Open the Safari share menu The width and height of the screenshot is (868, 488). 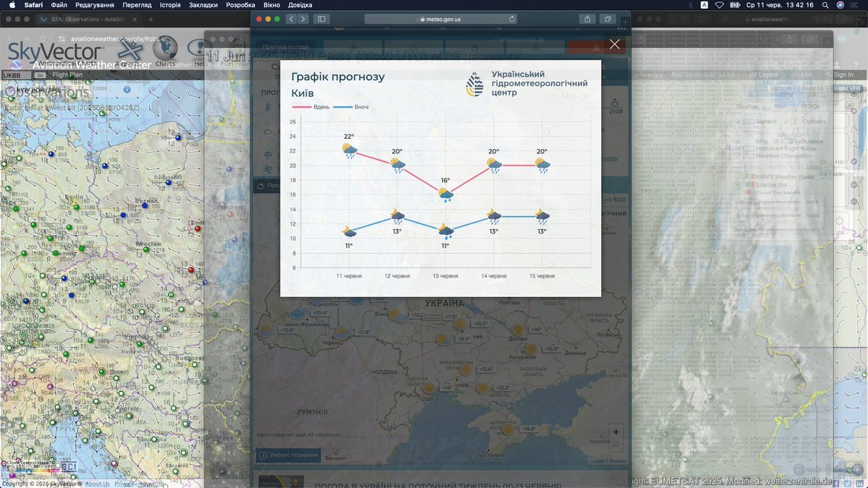point(587,19)
